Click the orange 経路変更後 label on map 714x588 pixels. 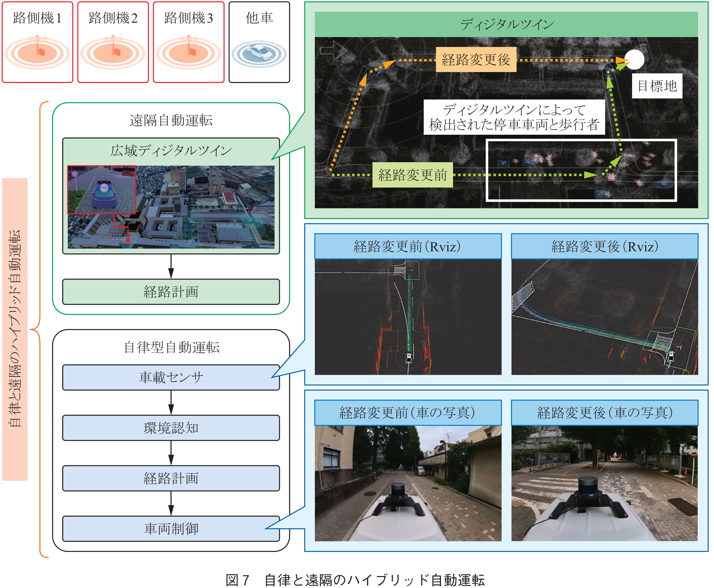pyautogui.click(x=476, y=59)
